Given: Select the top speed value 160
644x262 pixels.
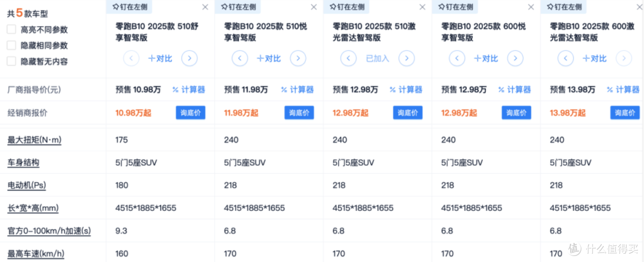Looking at the screenshot, I should coord(122,254).
